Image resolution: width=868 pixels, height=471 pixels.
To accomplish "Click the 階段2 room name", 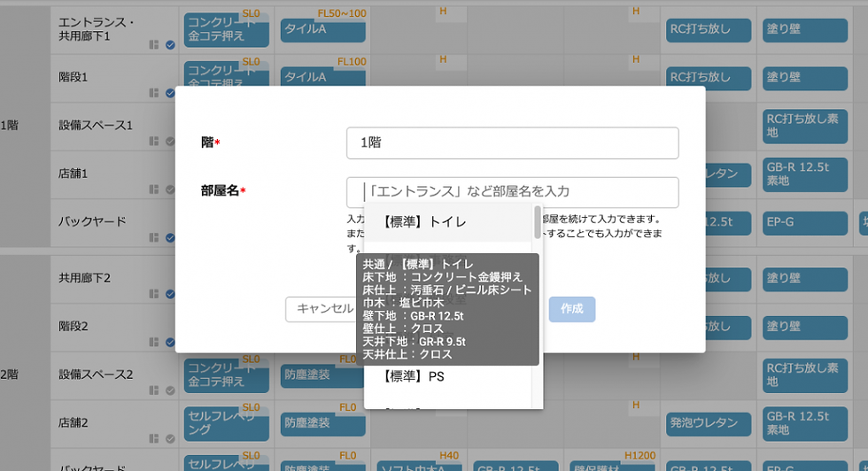I will coord(73,327).
